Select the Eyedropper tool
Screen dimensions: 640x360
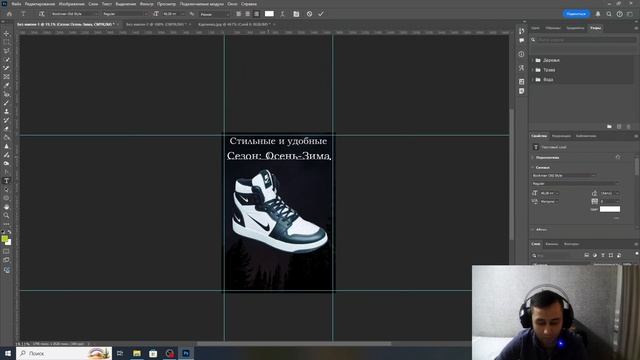click(7, 85)
